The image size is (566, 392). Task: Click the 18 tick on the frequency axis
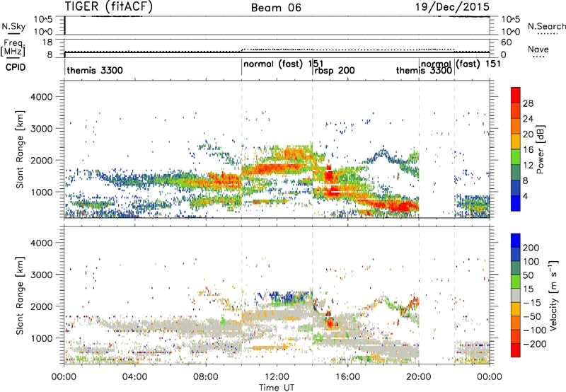[x=48, y=42]
